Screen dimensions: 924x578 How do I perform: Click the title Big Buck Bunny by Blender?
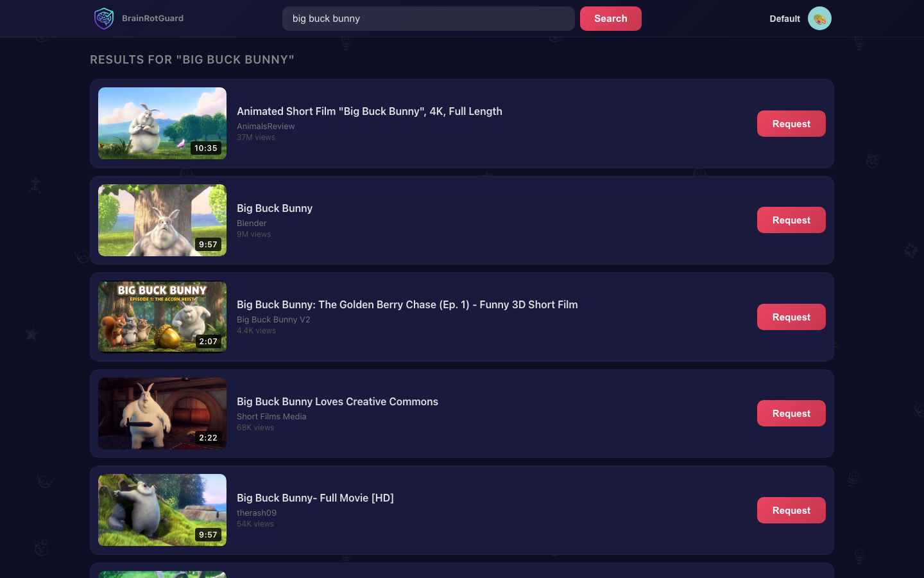tap(275, 208)
